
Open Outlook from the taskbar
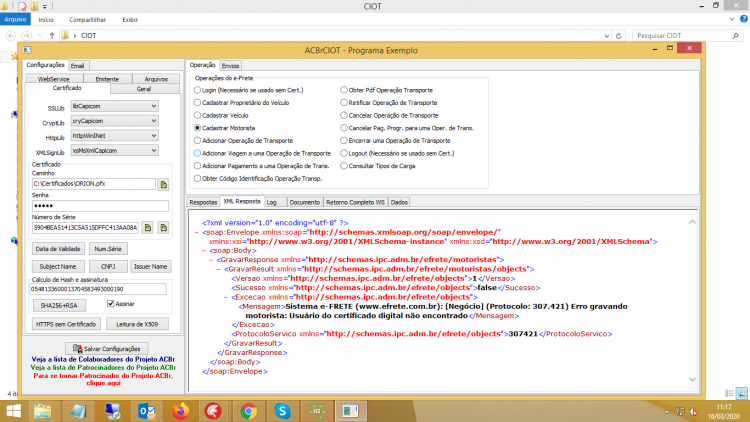[x=146, y=411]
